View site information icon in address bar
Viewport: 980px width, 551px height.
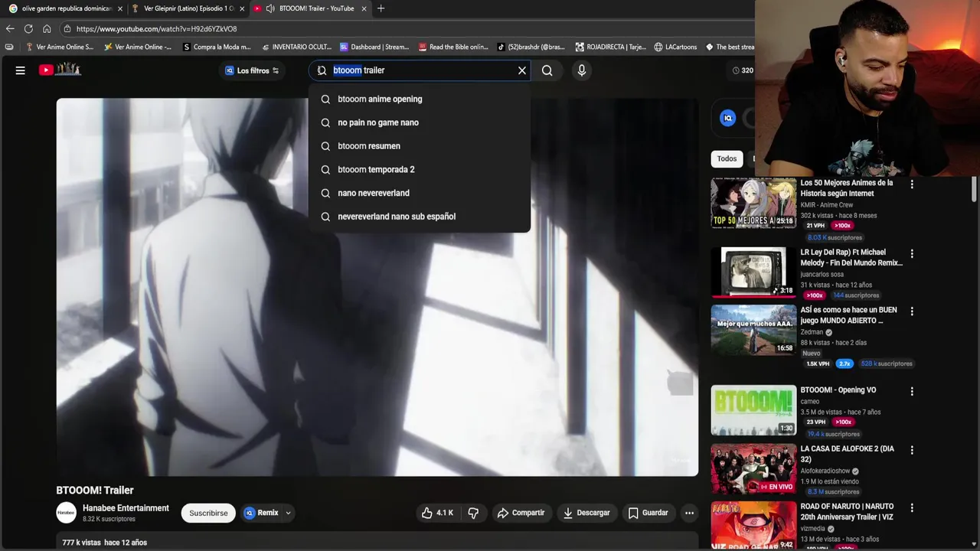(67, 28)
